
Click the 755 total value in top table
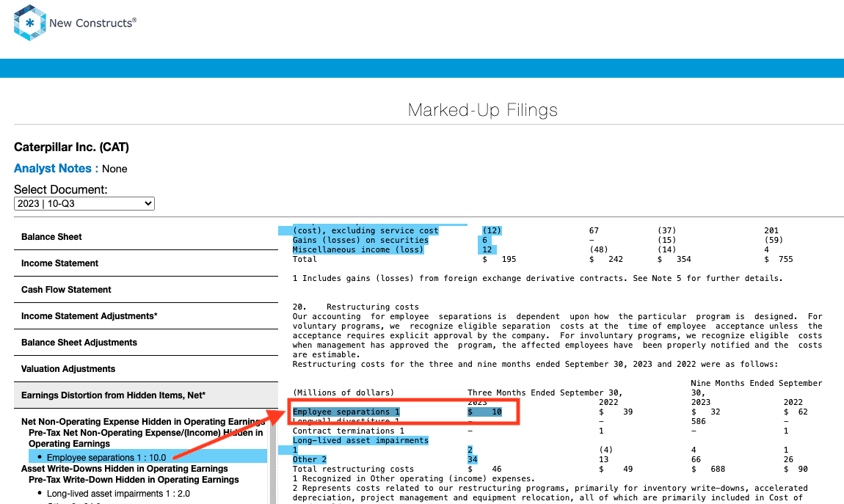tap(786, 259)
